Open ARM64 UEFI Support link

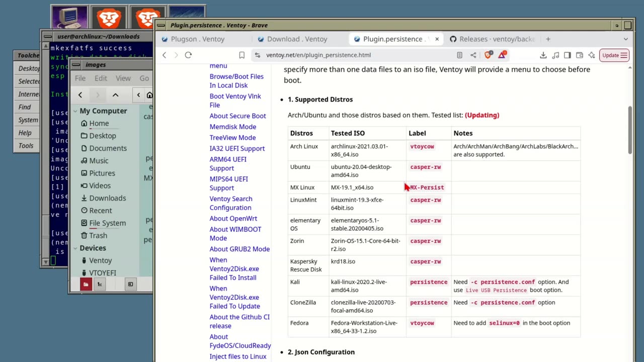[228, 163]
